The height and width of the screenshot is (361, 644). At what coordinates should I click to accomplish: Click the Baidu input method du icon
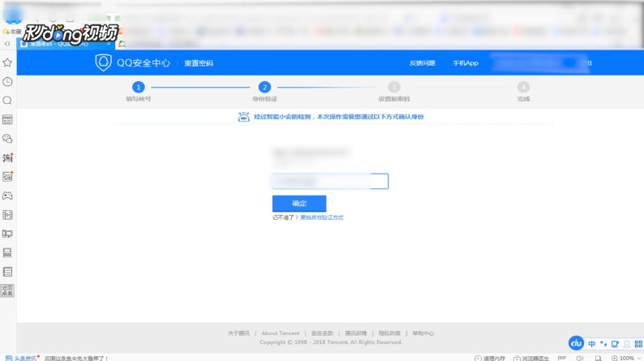[x=576, y=343]
